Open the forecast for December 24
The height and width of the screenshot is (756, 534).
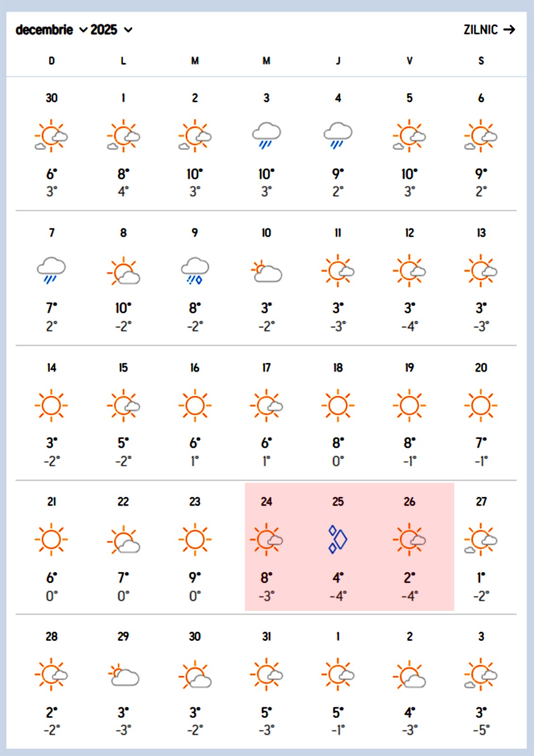266,502
